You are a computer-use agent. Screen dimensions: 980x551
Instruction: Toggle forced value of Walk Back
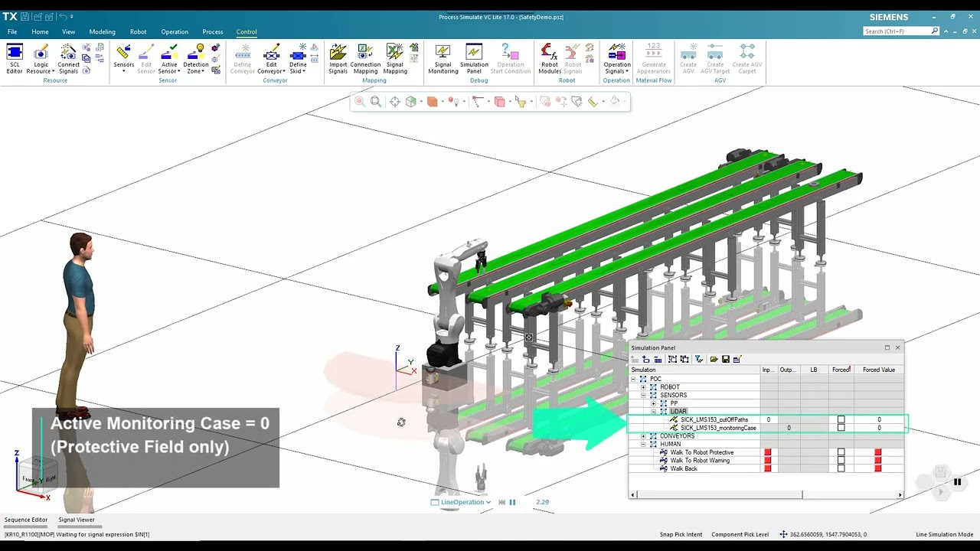(x=878, y=468)
